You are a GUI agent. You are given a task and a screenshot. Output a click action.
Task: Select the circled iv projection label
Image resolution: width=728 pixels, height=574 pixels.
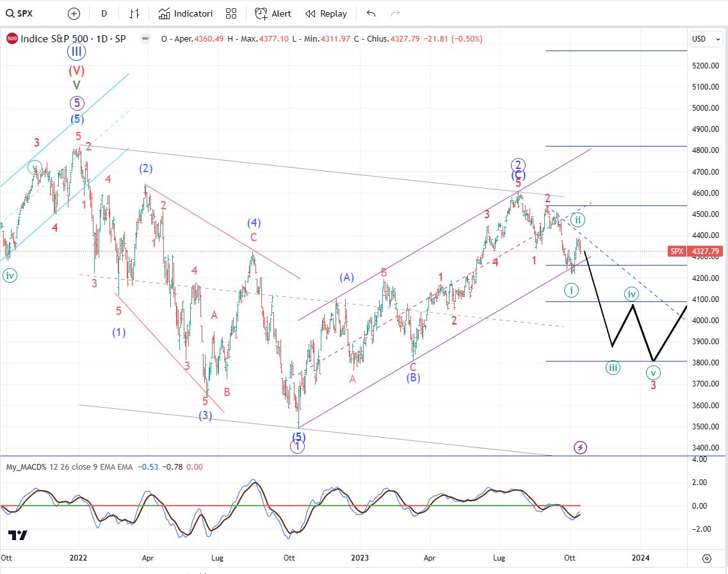point(631,293)
